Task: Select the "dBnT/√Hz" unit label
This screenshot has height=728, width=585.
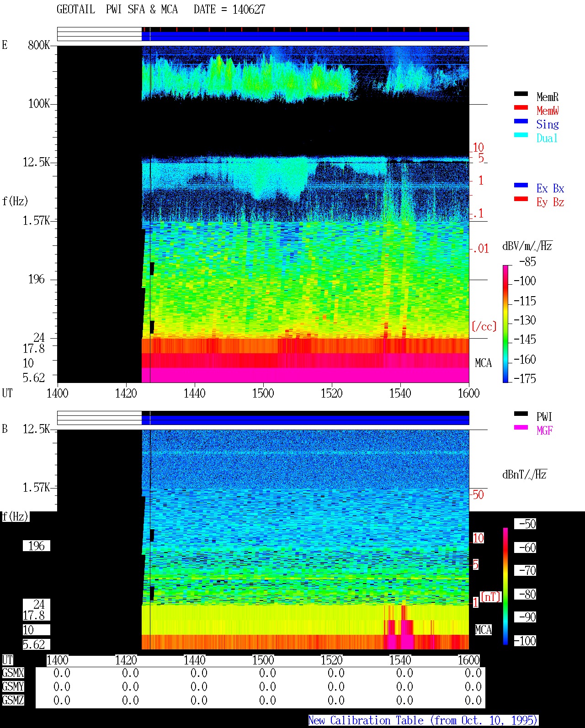Action: coord(524,474)
